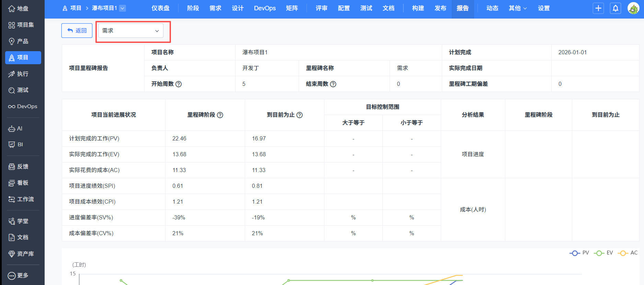Expand the 瀑布项目1 project switcher
Viewport: 644px width, 285px height.
tap(123, 8)
